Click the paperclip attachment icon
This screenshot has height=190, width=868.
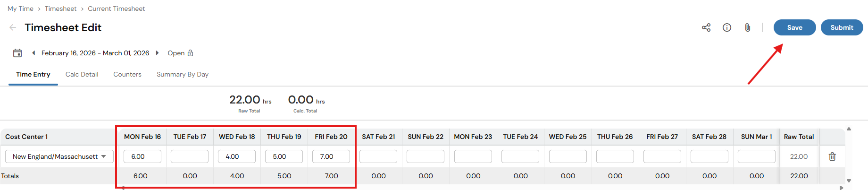[748, 27]
